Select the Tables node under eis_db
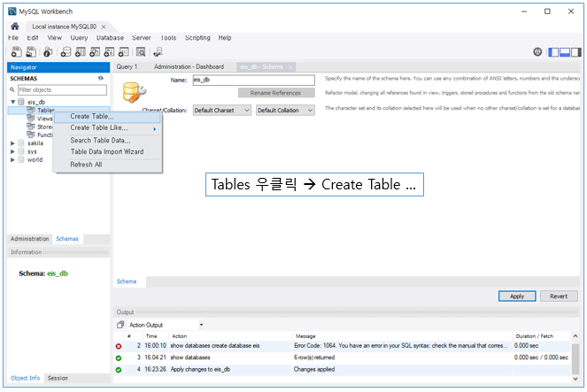The image size is (587, 392). 46,111
